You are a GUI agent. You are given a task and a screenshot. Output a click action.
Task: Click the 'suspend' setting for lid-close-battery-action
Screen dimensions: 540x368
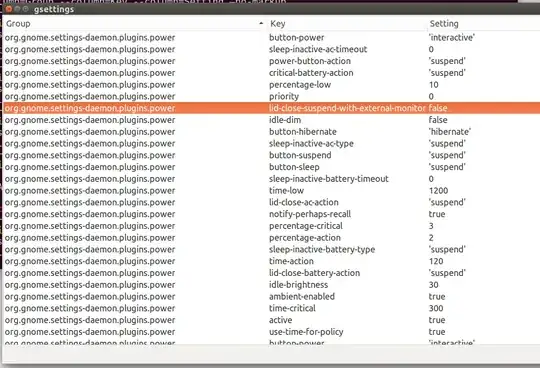coord(447,273)
